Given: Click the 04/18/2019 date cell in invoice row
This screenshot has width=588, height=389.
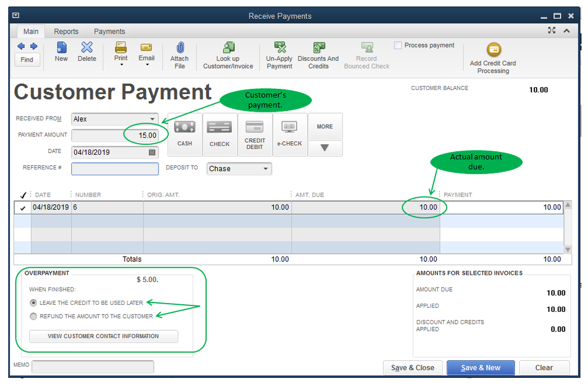Looking at the screenshot, I should 51,207.
